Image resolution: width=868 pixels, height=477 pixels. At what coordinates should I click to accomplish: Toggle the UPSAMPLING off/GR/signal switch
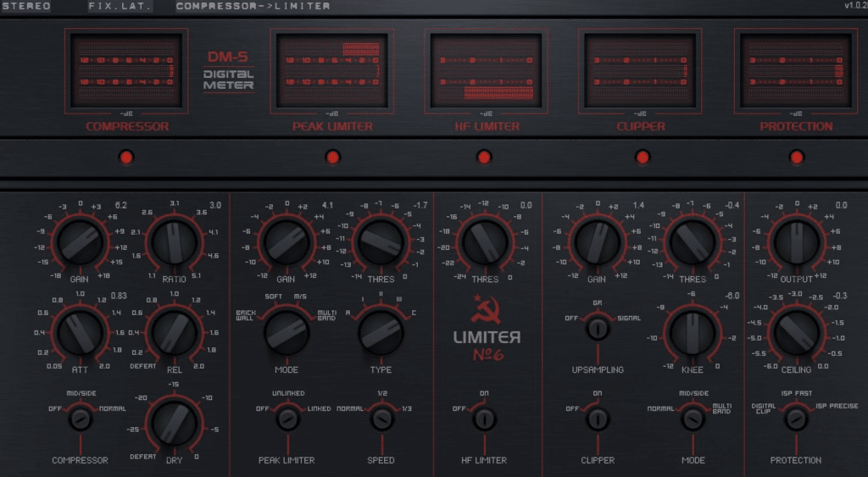tap(598, 328)
